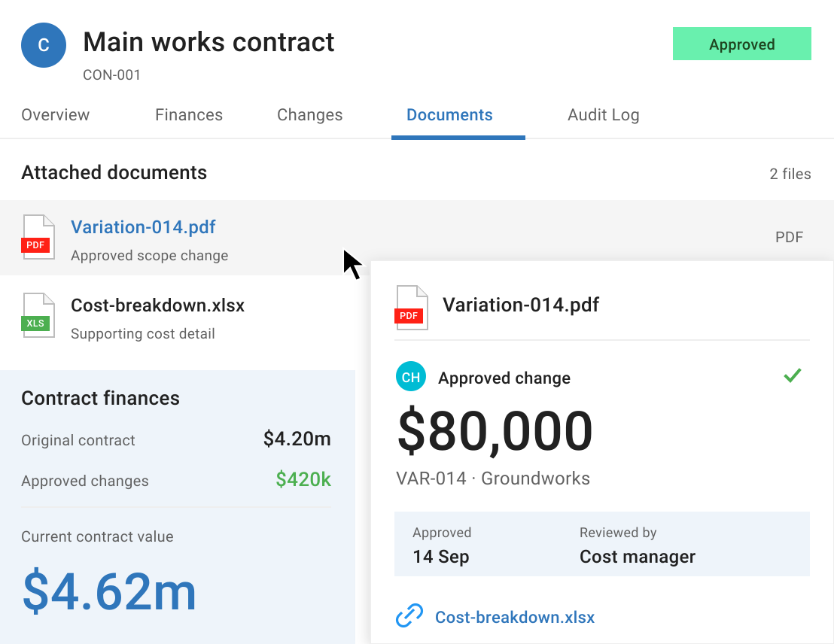Click the PDF type label on the Variation row

tap(789, 237)
